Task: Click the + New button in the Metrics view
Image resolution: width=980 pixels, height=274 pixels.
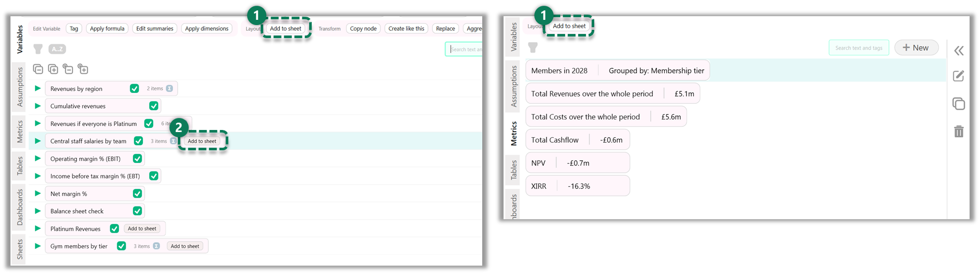Action: coord(916,47)
